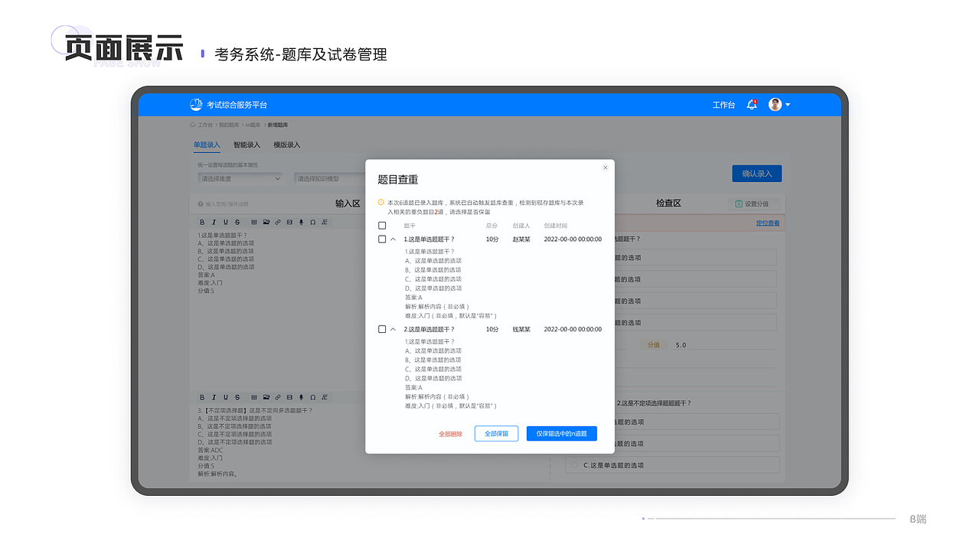Click microphone icon in lower editor toolbar
980x551 pixels.
click(302, 397)
